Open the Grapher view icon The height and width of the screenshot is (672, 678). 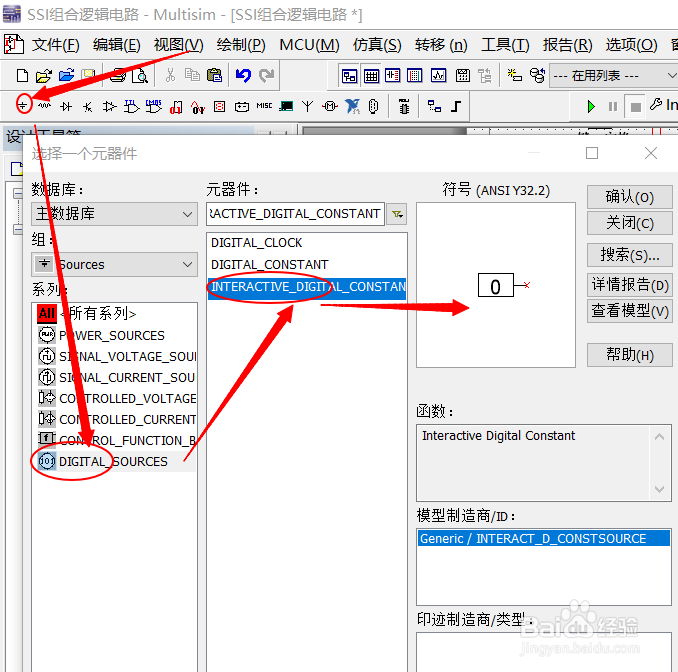point(438,76)
